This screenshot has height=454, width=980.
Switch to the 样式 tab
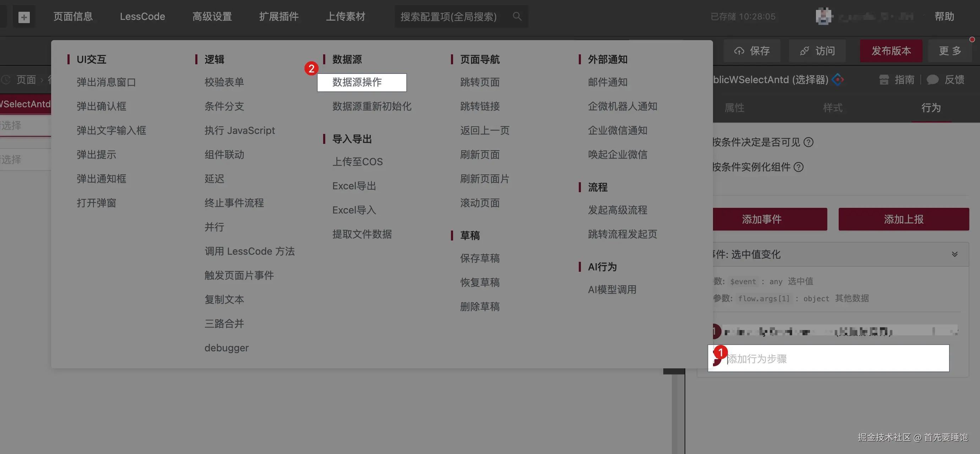point(832,108)
